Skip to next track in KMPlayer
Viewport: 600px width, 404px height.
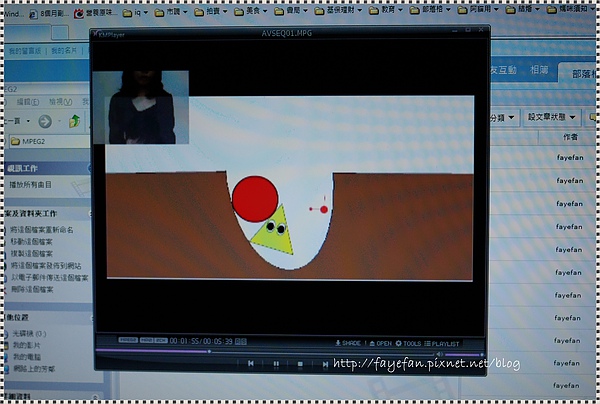[325, 364]
